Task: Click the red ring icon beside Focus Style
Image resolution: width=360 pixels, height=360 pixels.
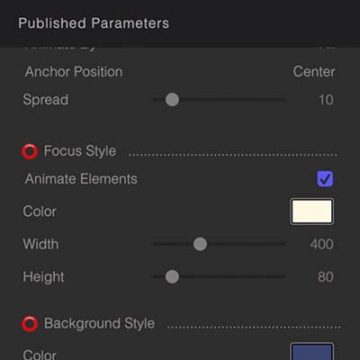Action: pyautogui.click(x=30, y=152)
